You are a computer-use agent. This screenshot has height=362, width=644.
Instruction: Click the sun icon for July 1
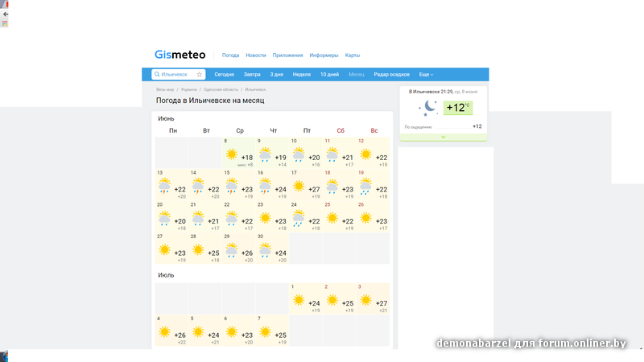pos(299,300)
